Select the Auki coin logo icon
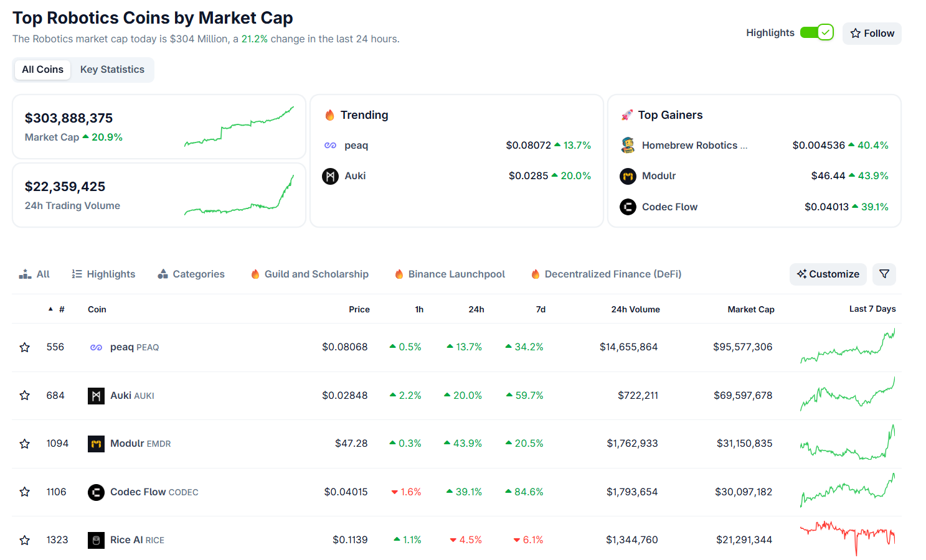 (96, 395)
